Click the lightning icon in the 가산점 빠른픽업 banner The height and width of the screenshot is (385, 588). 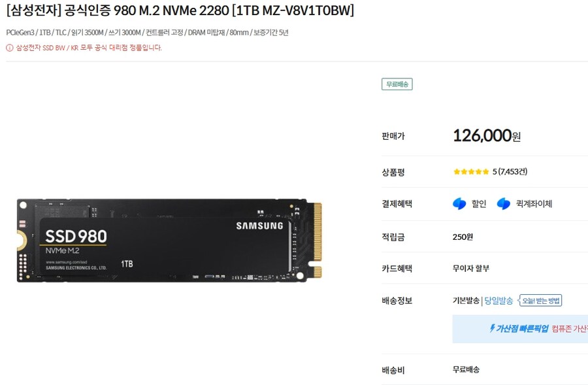[492, 328]
